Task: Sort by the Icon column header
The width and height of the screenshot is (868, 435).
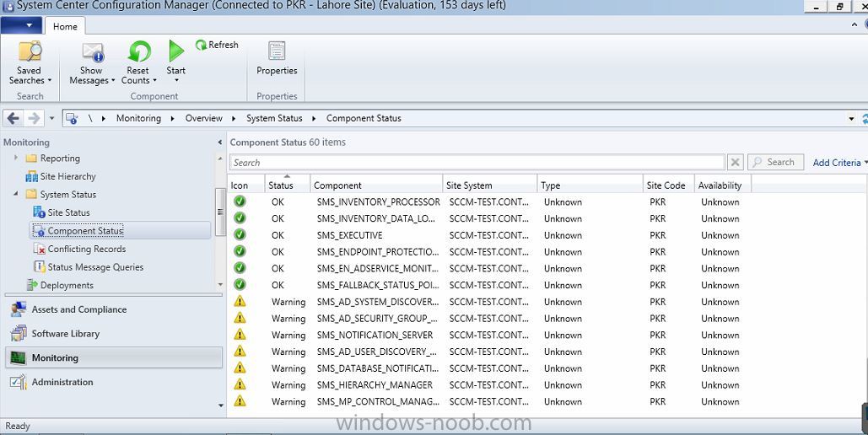Action: [x=246, y=185]
